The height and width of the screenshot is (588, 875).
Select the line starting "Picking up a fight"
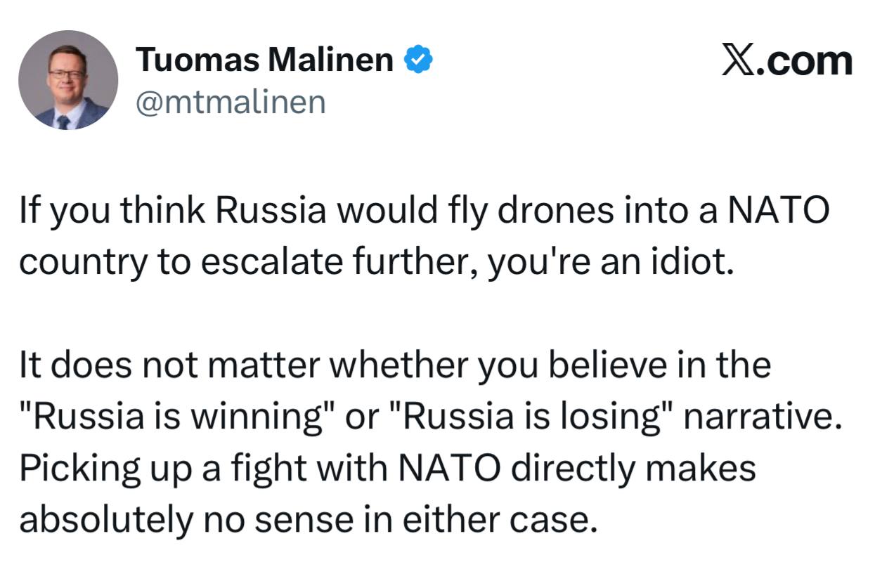click(387, 469)
